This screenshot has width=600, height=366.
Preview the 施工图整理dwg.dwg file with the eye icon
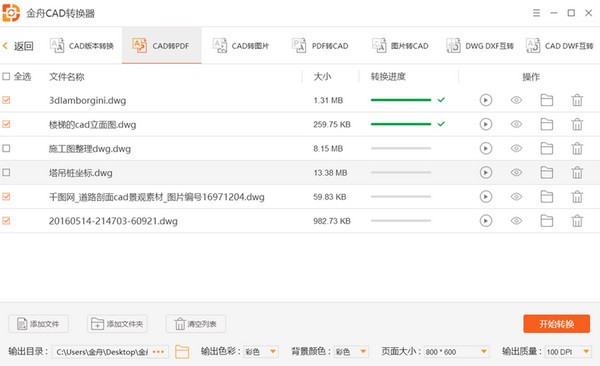coord(516,148)
